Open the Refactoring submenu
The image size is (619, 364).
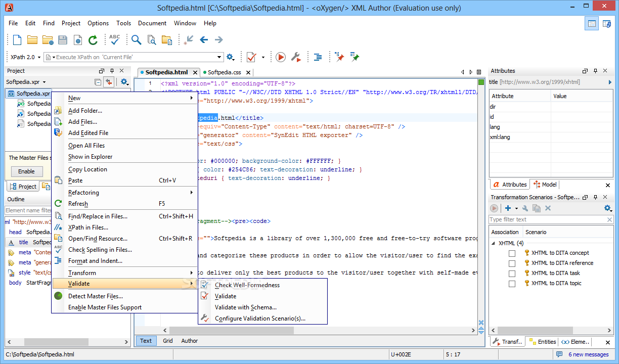pyautogui.click(x=125, y=193)
